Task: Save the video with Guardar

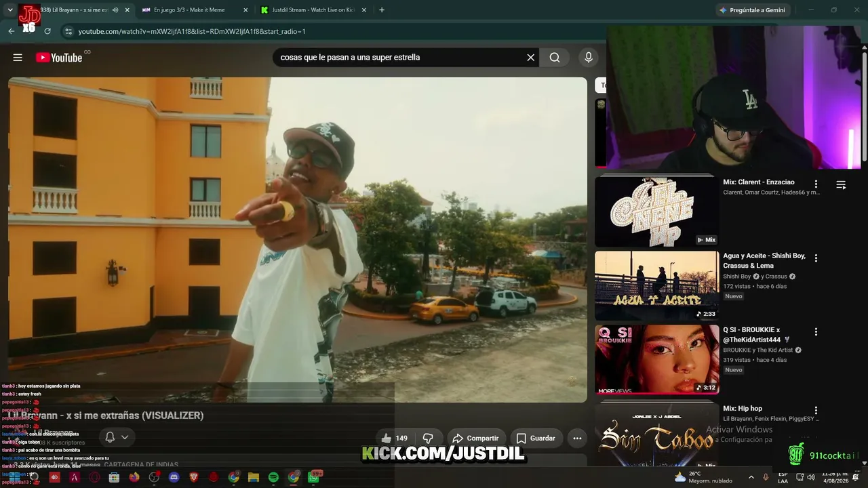Action: click(536, 439)
